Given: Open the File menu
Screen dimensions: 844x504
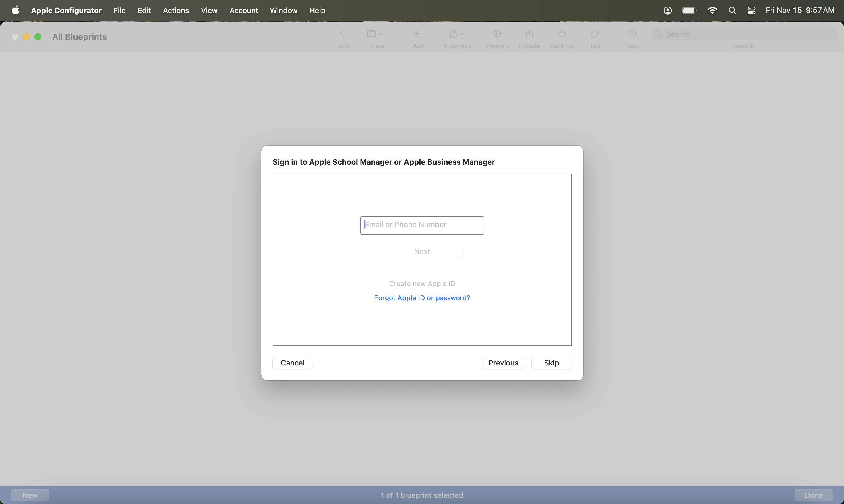Looking at the screenshot, I should (x=120, y=11).
